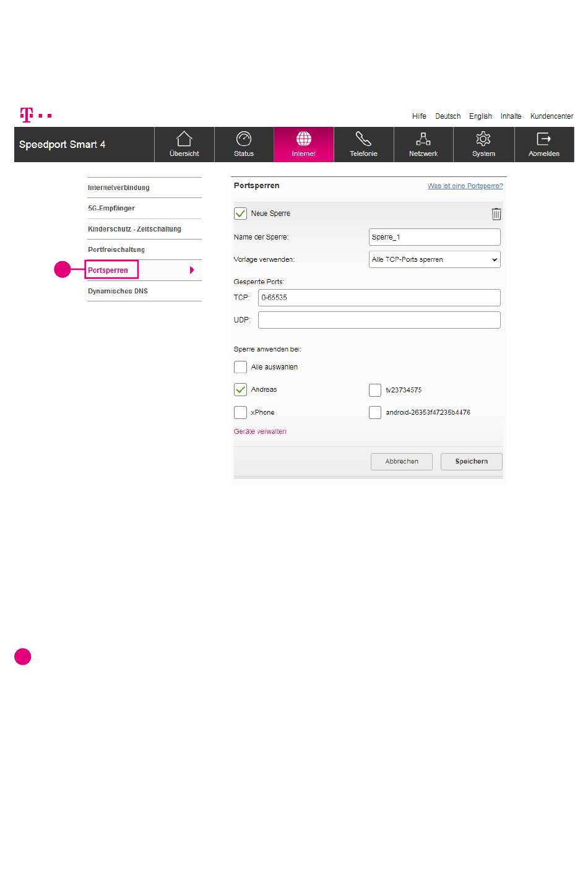Screen dimensions: 588x882
Task: Click the Speedport Smart 4 title
Action: [62, 144]
